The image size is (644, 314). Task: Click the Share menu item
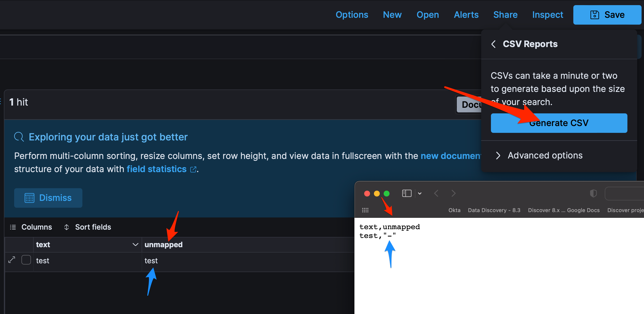point(505,15)
